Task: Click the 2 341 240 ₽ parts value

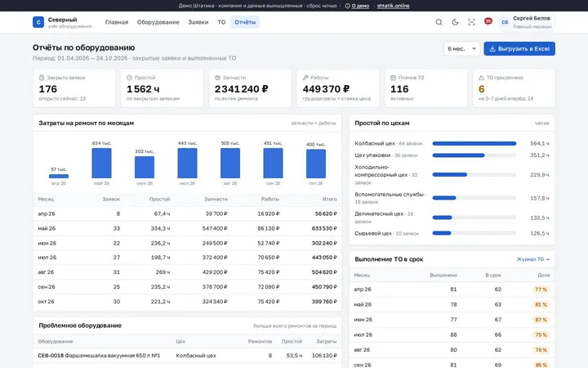Action: 242,89
